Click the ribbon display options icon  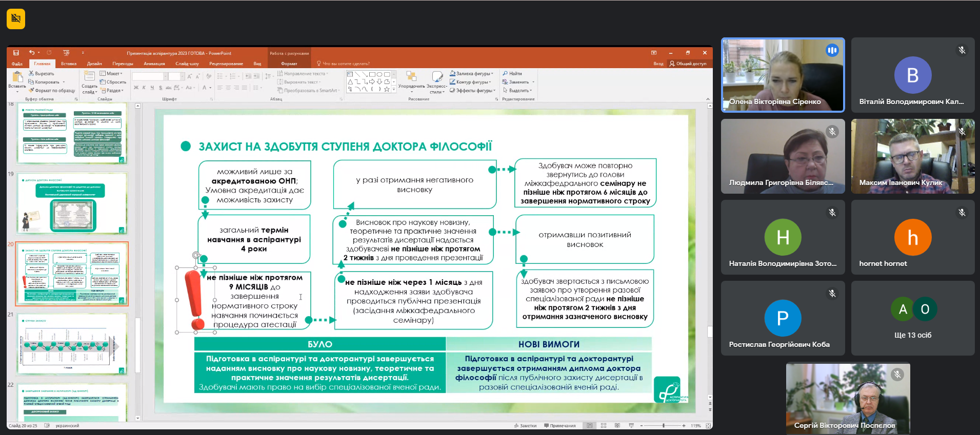click(653, 53)
